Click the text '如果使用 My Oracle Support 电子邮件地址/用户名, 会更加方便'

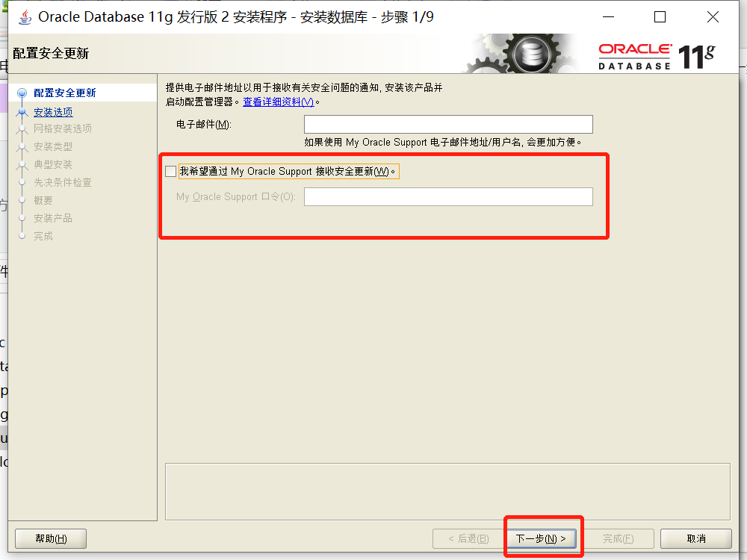[x=442, y=143]
